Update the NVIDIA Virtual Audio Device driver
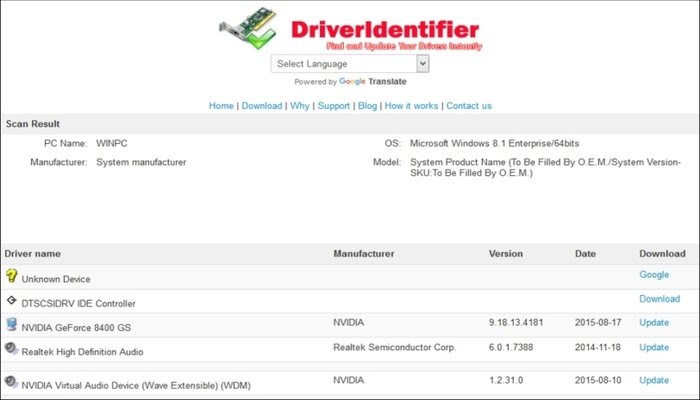The width and height of the screenshot is (700, 400). coord(654,380)
